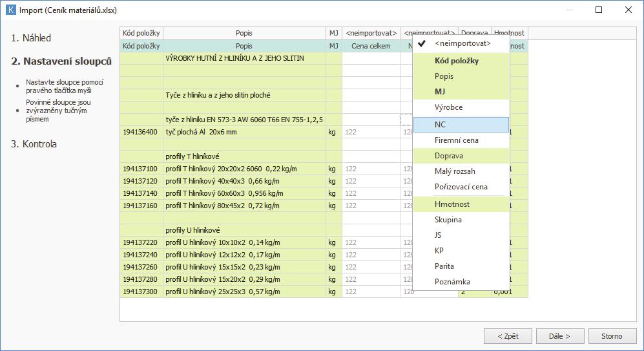
Task: Click the profily T hliníkové group row
Action: (244, 156)
